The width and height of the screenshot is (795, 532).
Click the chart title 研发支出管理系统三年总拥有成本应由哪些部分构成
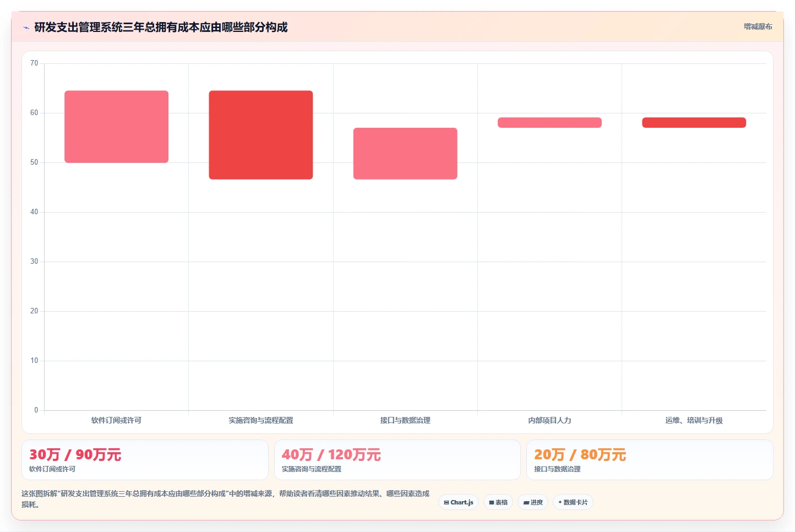pos(161,28)
